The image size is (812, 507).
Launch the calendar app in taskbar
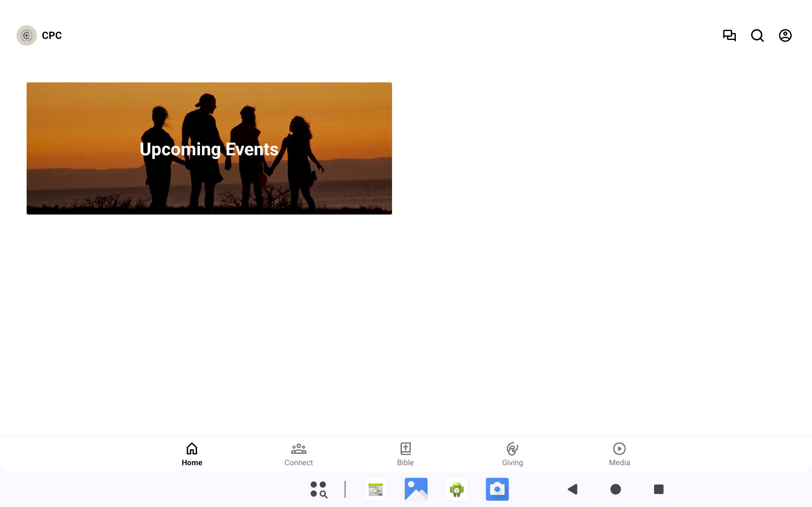[375, 489]
